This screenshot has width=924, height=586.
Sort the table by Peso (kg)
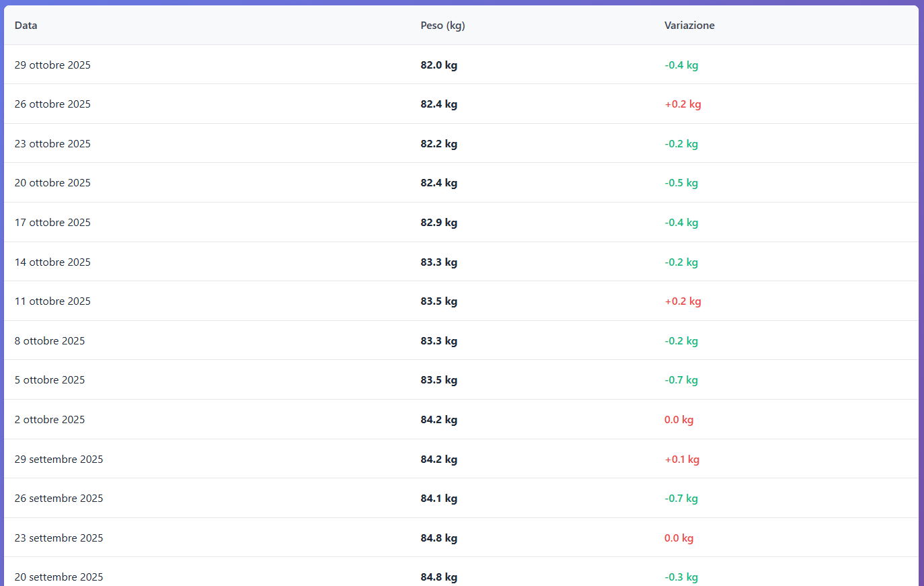tap(442, 25)
